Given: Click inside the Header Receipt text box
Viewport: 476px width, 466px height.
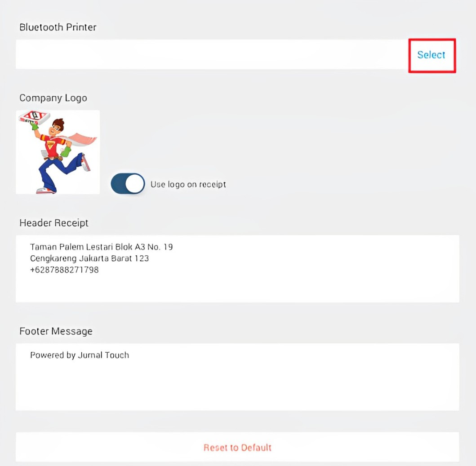Looking at the screenshot, I should 237,269.
